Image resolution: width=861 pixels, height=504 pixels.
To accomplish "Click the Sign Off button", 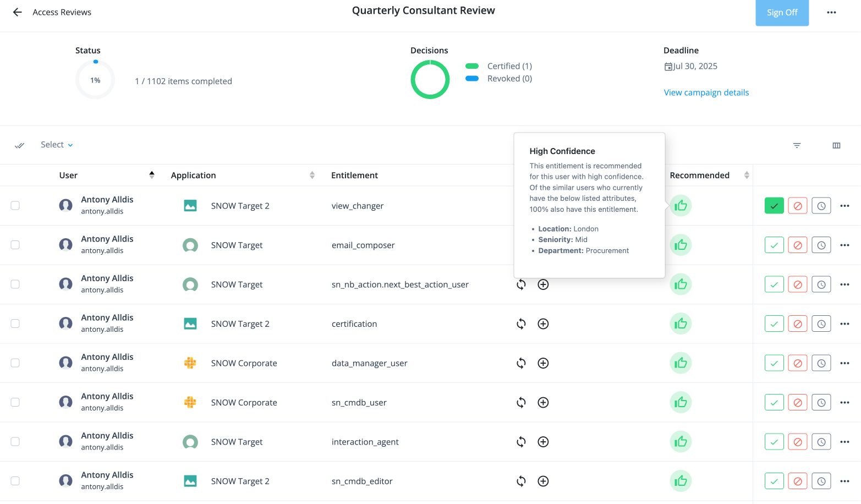I will tap(782, 12).
